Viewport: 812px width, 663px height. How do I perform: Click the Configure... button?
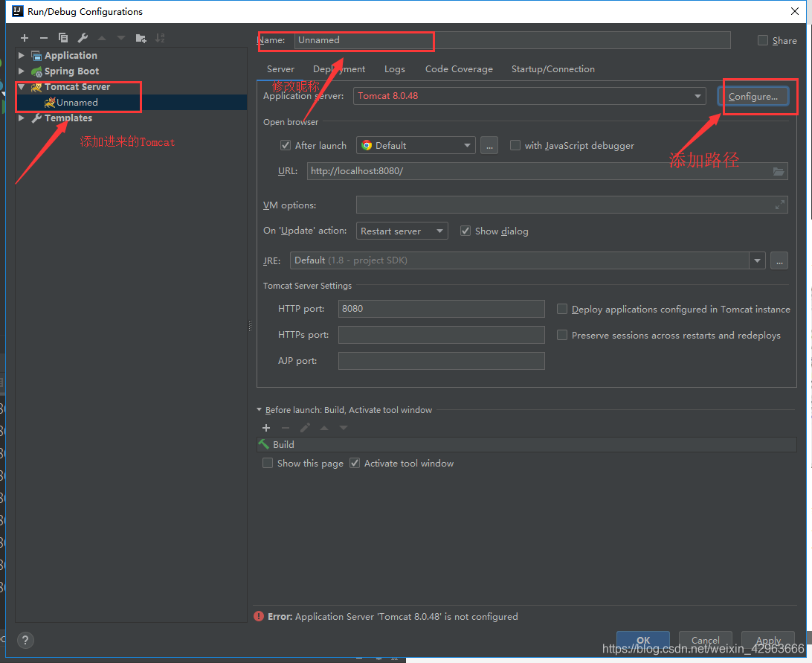coord(753,97)
